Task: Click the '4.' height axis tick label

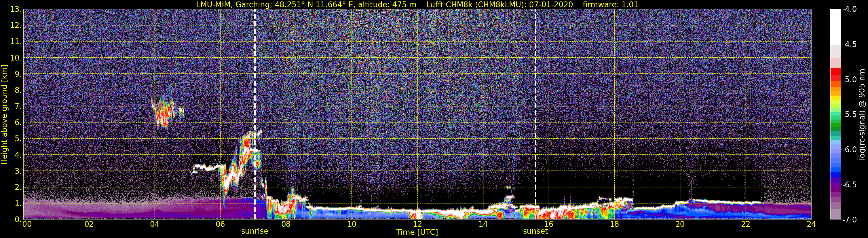Action: [18, 155]
